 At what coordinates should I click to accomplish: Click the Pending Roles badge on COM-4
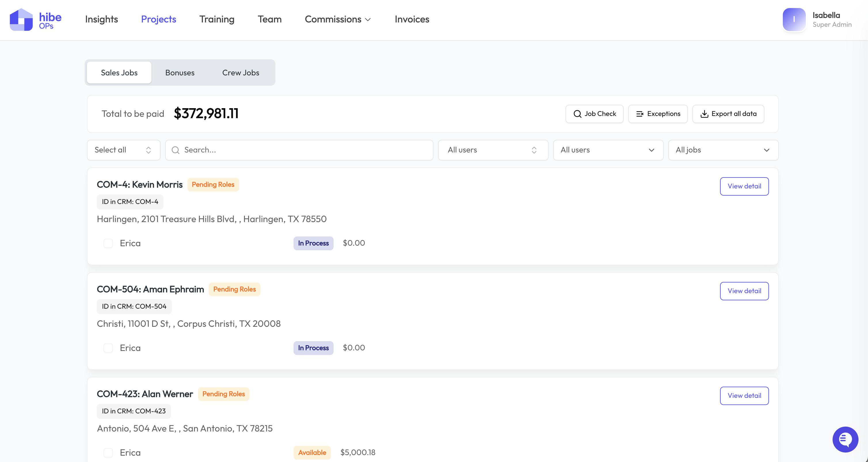[213, 184]
